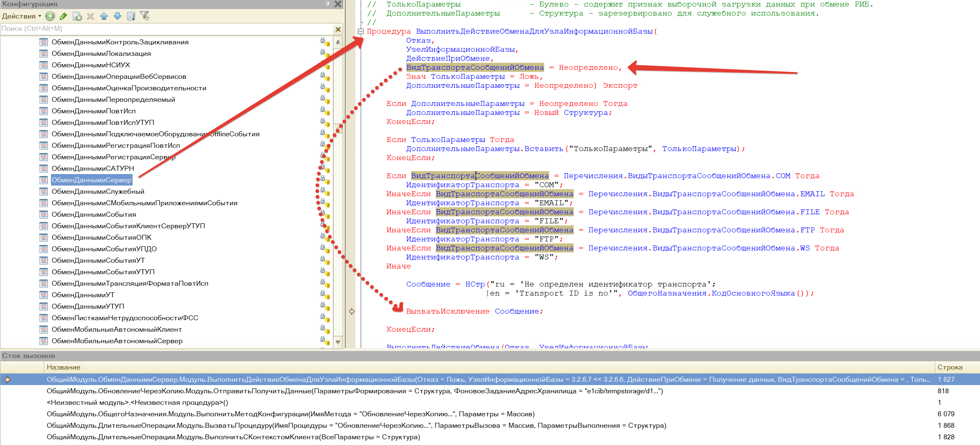Screen dimensions: 980x445
Task: Click module icon beside ОбменМобильныеАвтономныйКлиент
Action: [44, 329]
